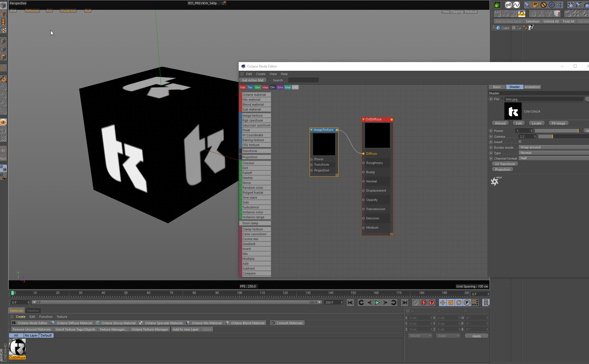
Task: Click the red autokeying record icon
Action: [424, 303]
